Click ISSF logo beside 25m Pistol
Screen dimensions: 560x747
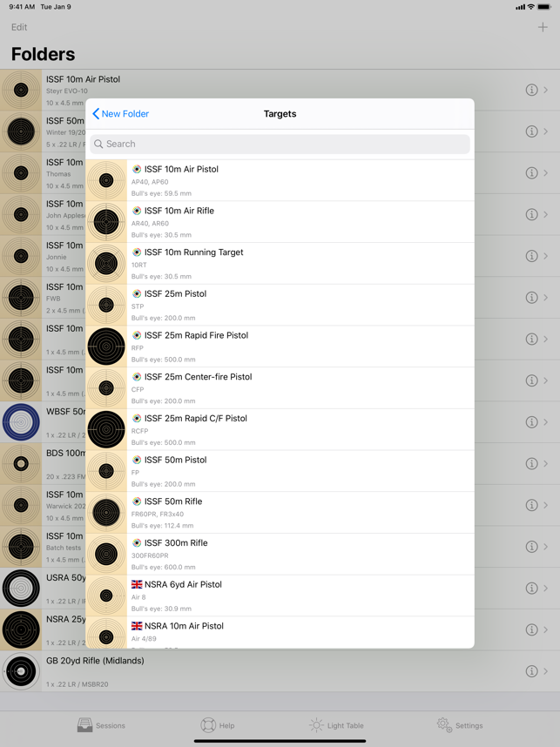(x=137, y=293)
